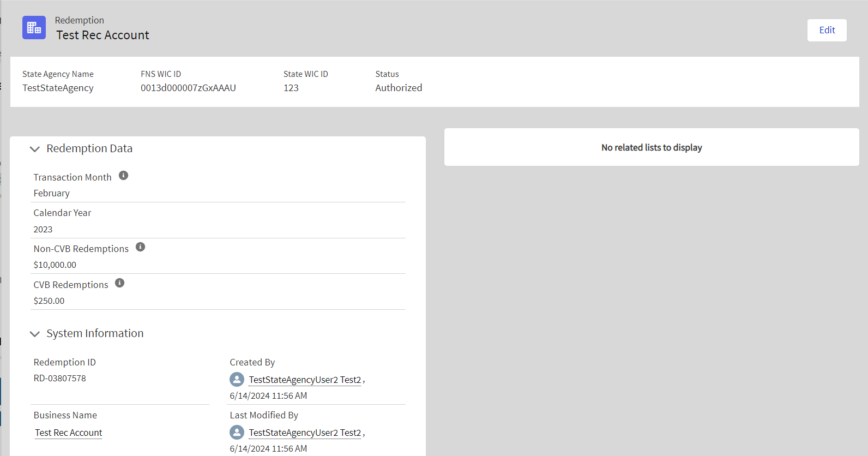Click the February transaction month value
Viewport: 868px width, 456px height.
(52, 193)
